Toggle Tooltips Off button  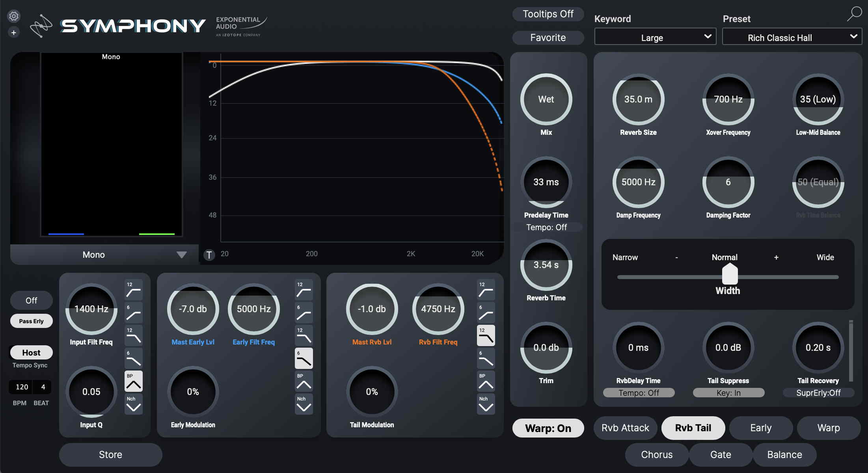pos(548,14)
